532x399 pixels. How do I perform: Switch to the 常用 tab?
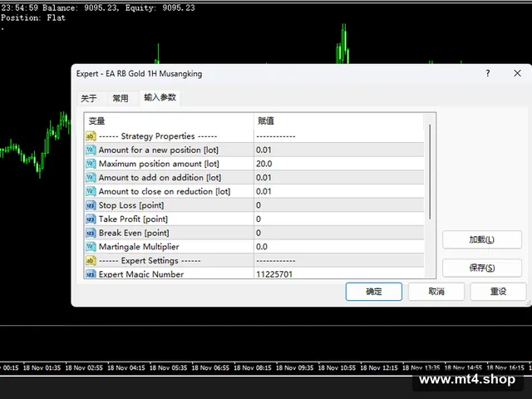tap(121, 98)
